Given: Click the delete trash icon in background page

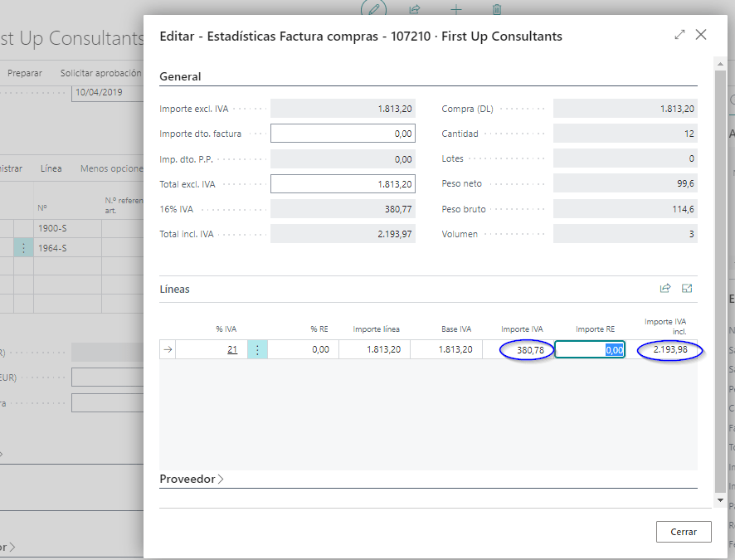Looking at the screenshot, I should pos(497,9).
